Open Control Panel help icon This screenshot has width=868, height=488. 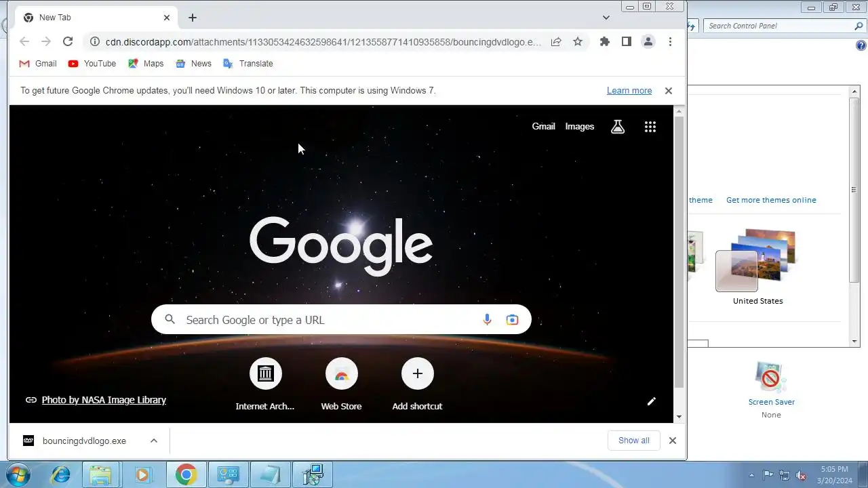pos(861,46)
